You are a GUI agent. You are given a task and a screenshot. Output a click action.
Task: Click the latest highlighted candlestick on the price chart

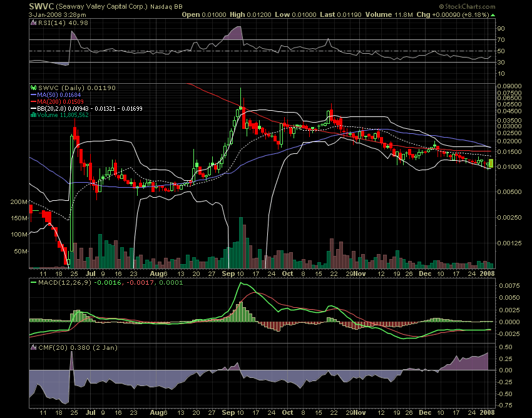[x=491, y=163]
